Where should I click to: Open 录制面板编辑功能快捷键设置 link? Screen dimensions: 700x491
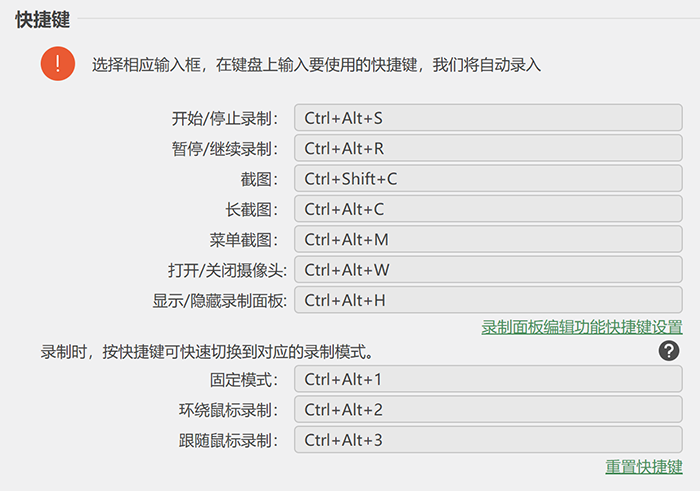pos(582,327)
